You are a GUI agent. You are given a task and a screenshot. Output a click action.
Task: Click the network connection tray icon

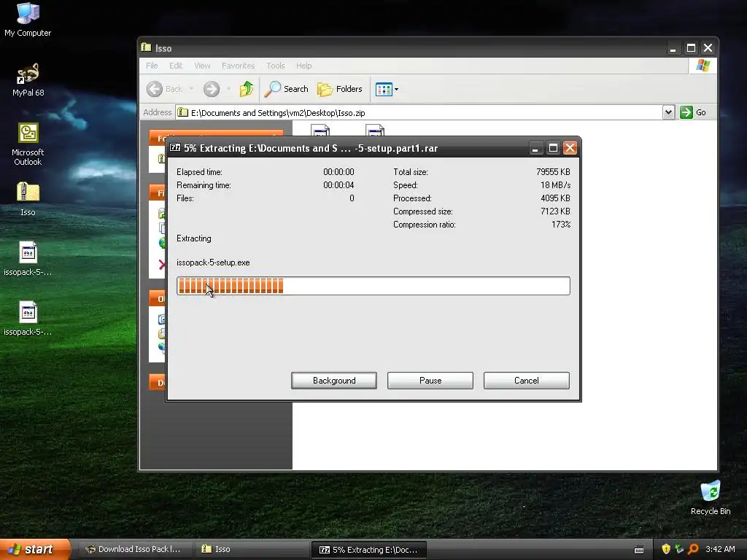click(679, 549)
